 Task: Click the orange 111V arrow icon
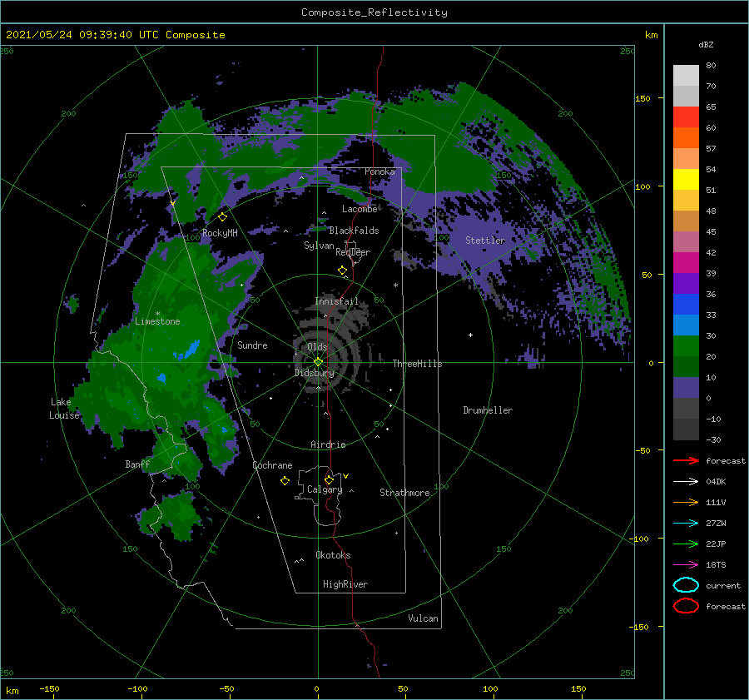coord(686,502)
